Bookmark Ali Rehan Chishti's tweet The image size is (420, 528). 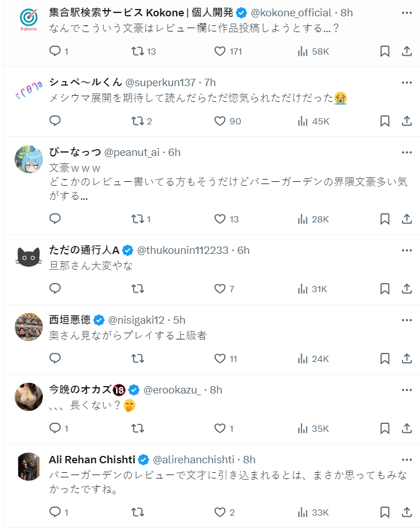tap(385, 512)
